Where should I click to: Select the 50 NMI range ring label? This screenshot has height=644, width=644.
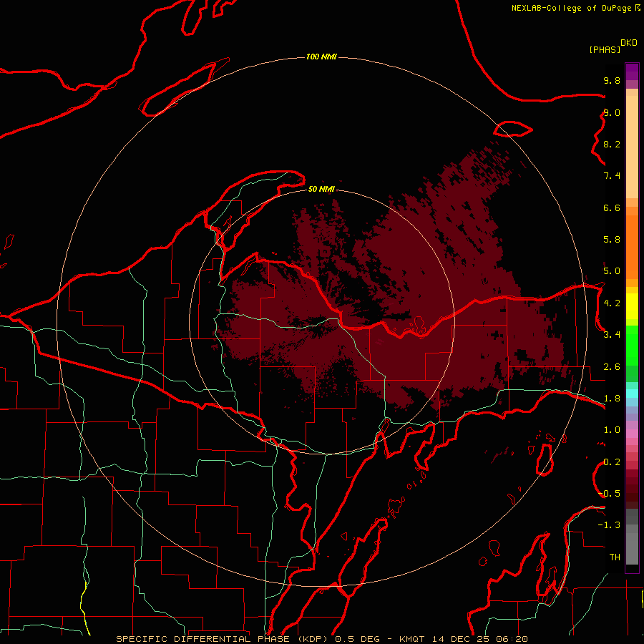pyautogui.click(x=321, y=189)
